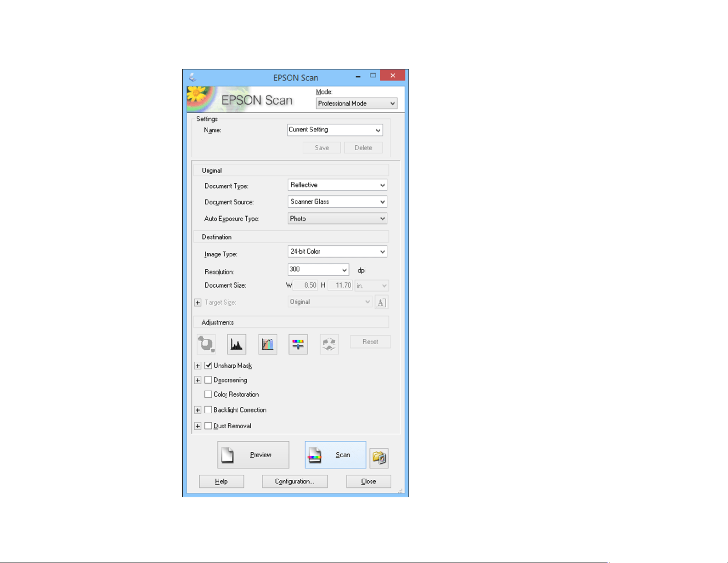728x563 pixels.
Task: Click the Save settings button
Action: 322,148
